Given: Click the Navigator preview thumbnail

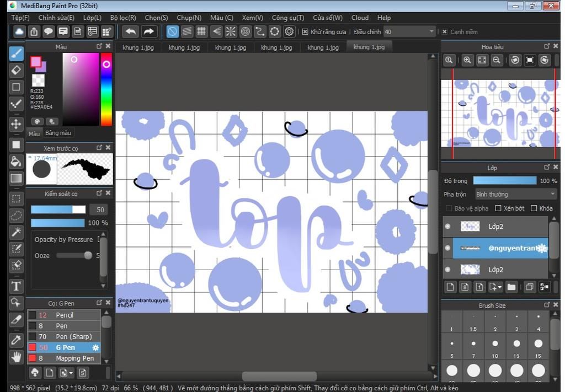Looking at the screenshot, I should point(500,114).
